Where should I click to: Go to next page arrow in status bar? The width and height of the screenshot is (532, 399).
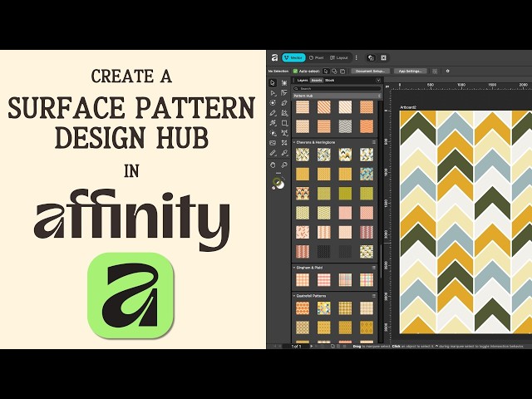311,347
